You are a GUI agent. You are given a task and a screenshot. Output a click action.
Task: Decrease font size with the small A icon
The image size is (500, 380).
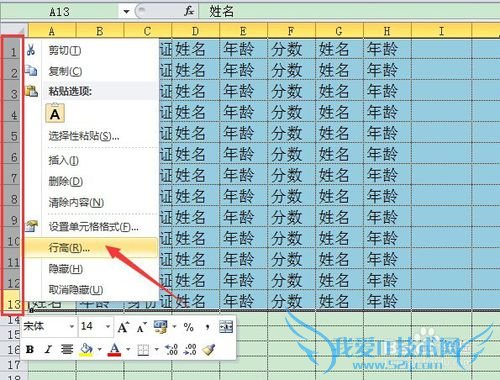(142, 327)
